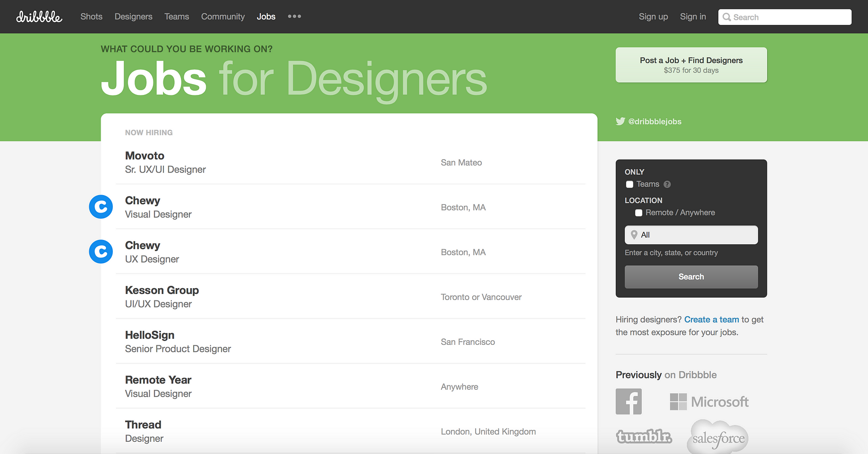This screenshot has width=868, height=454.
Task: Open the @dribbblejobs Twitter link
Action: coord(655,121)
